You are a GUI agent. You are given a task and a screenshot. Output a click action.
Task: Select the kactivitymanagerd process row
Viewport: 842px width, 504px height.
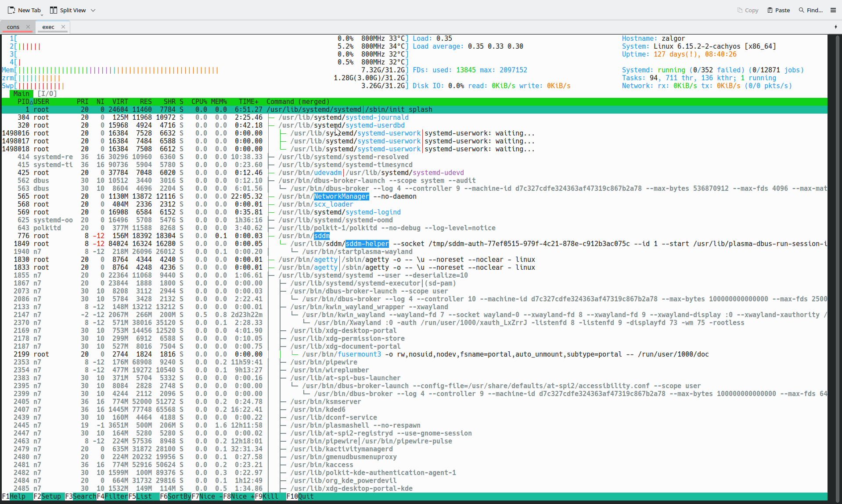point(414,449)
